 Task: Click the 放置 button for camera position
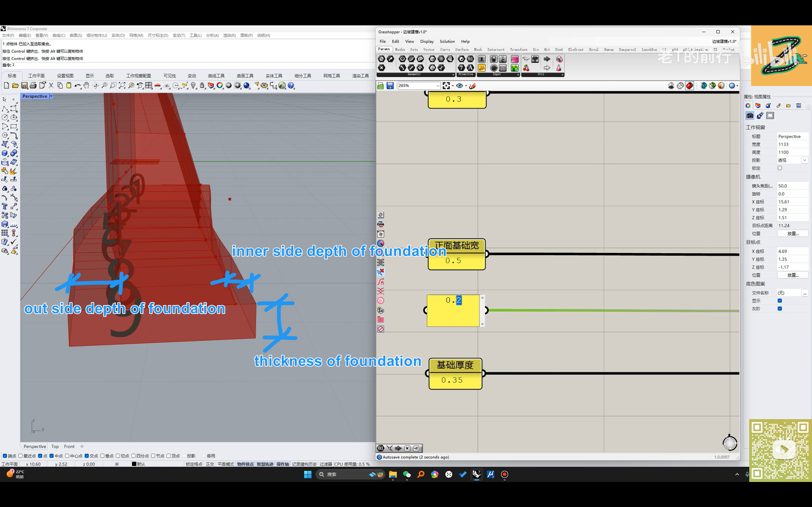coord(793,234)
